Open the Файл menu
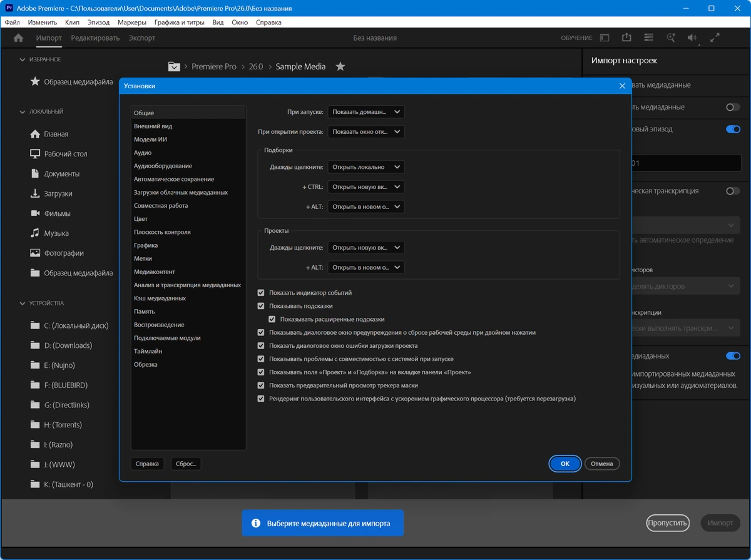Viewport: 751px width, 560px height. 12,23
